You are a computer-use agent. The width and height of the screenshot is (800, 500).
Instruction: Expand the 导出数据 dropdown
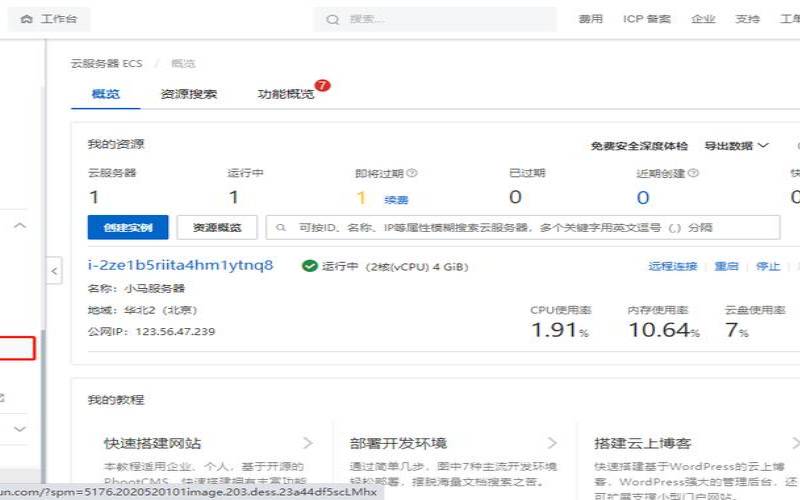[736, 146]
